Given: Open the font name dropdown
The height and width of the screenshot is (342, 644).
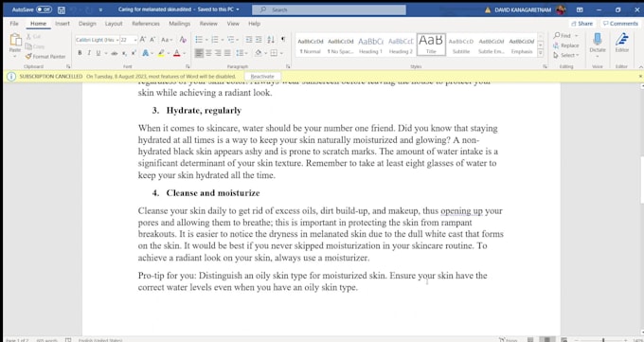Looking at the screenshot, I should pos(117,40).
